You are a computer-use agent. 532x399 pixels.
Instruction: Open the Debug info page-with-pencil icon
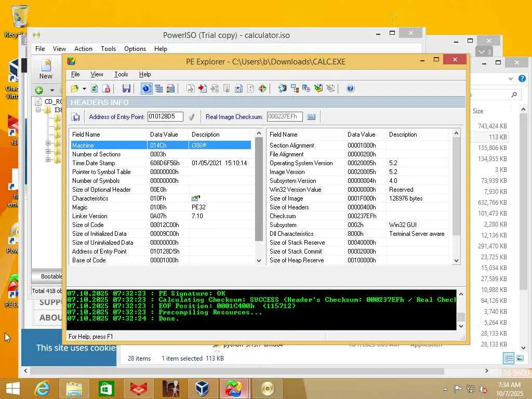[x=238, y=89]
